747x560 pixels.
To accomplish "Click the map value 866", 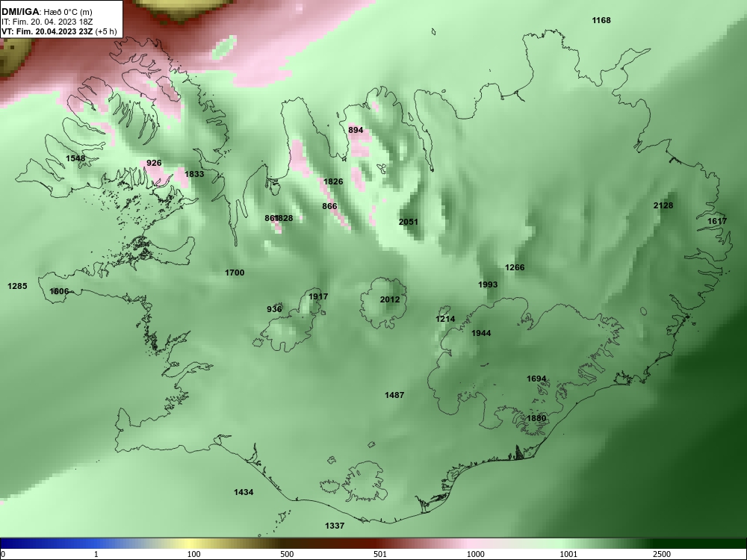I will pos(329,206).
